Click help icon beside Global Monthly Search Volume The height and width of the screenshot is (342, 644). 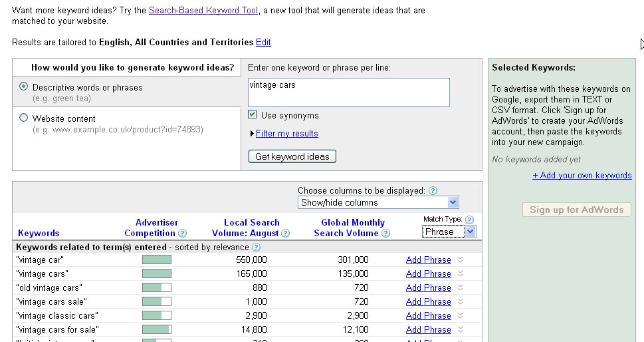tap(385, 234)
